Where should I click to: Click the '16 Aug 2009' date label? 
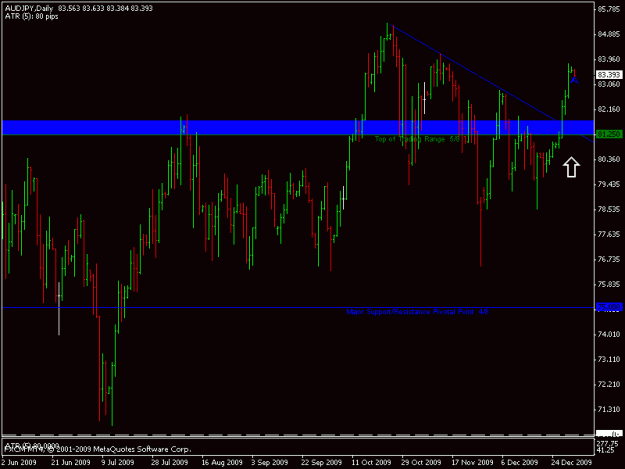click(222, 462)
